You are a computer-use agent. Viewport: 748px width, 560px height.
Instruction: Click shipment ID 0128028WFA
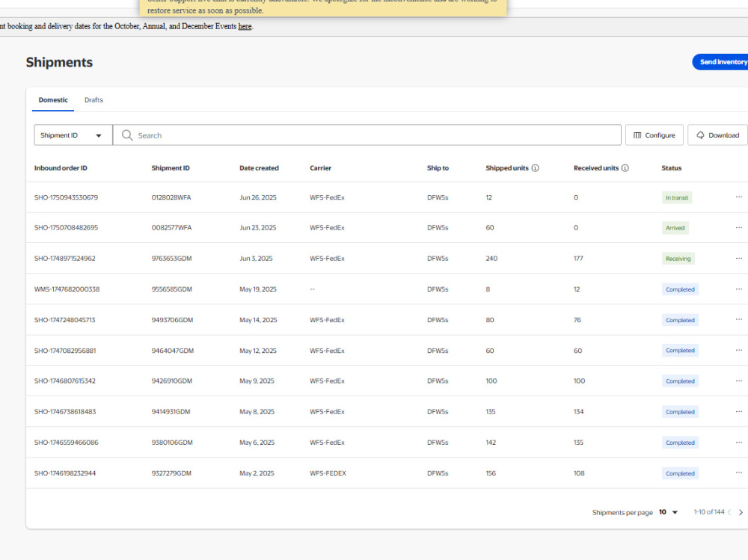(x=171, y=197)
